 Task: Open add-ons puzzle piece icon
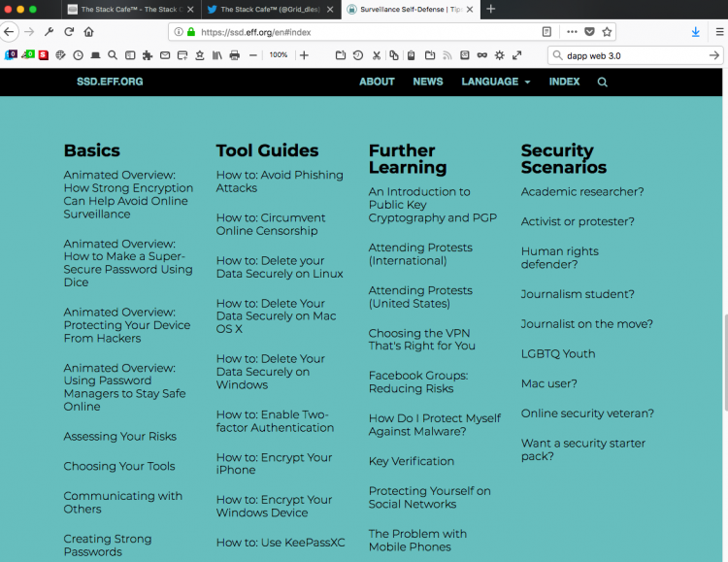(x=148, y=55)
